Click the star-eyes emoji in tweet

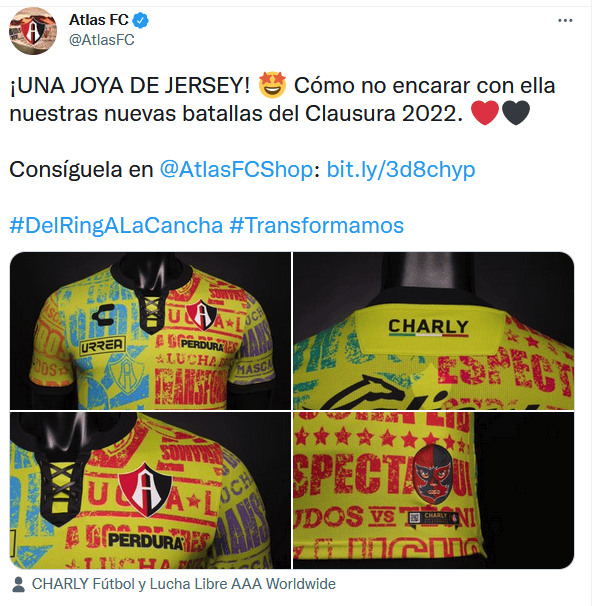point(272,85)
